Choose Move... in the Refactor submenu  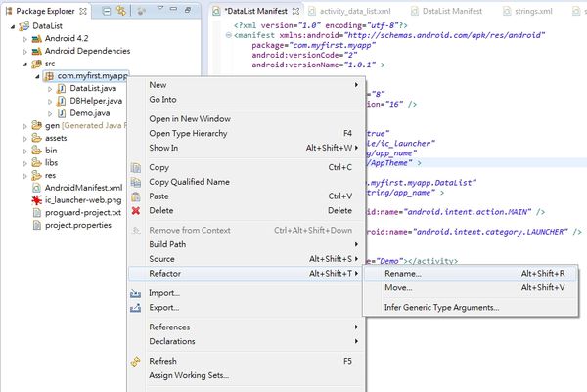pos(471,288)
